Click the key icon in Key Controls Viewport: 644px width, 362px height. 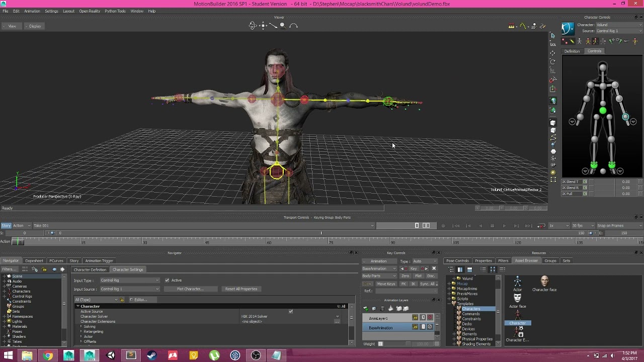[366, 284]
